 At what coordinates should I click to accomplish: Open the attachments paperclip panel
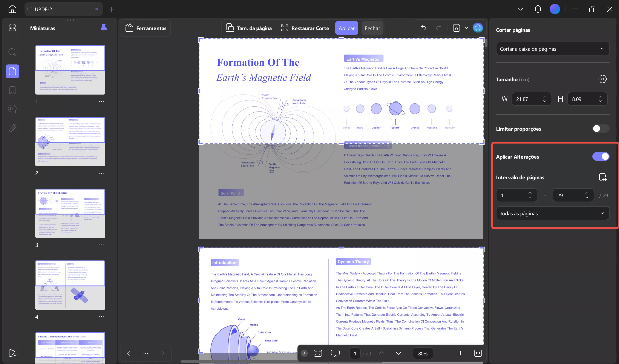coord(12,128)
